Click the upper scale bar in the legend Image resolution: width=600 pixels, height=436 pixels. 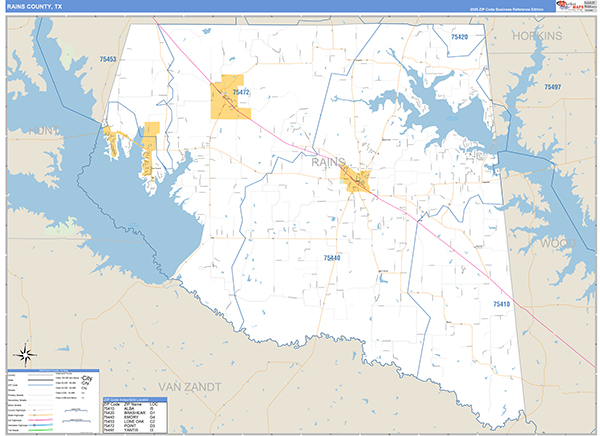pos(76,410)
